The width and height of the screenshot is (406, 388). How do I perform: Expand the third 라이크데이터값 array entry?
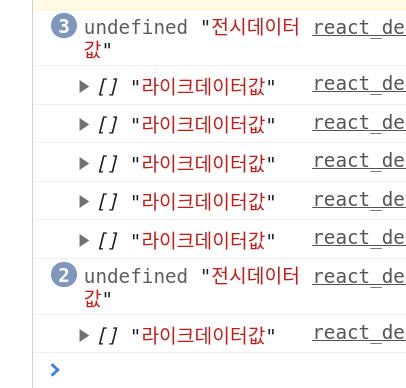click(x=84, y=163)
